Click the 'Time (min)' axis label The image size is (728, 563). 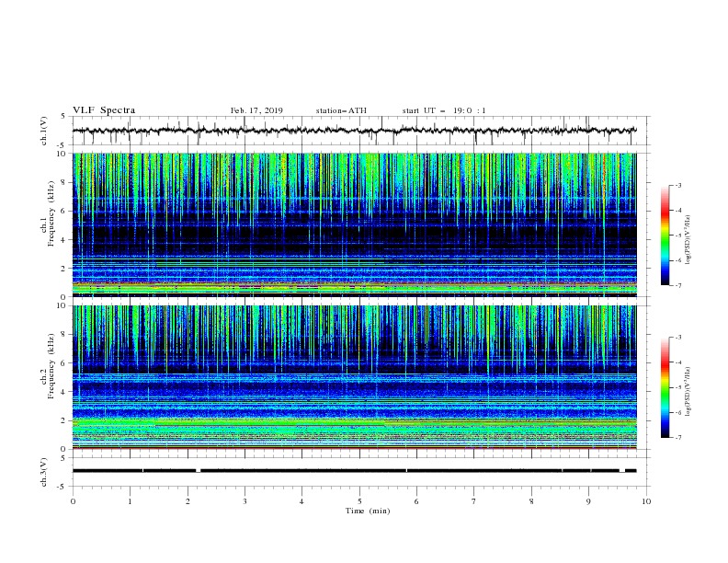[368, 511]
